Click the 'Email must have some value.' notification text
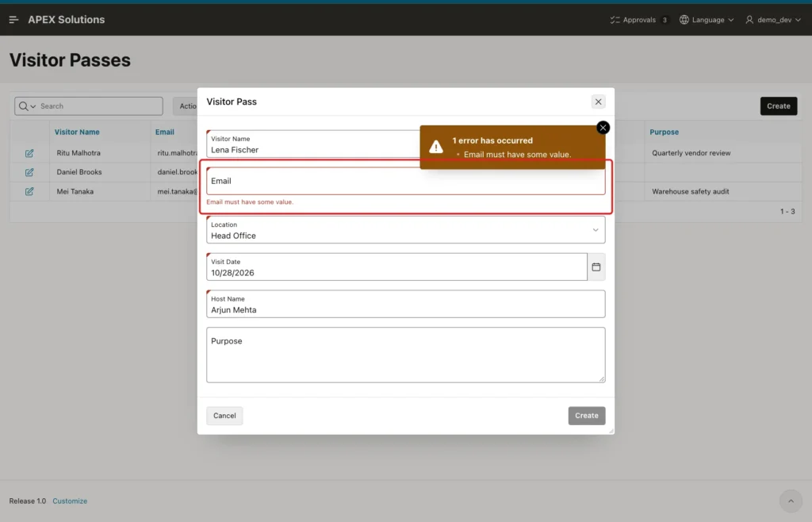Viewport: 812px width, 522px height. (x=517, y=155)
